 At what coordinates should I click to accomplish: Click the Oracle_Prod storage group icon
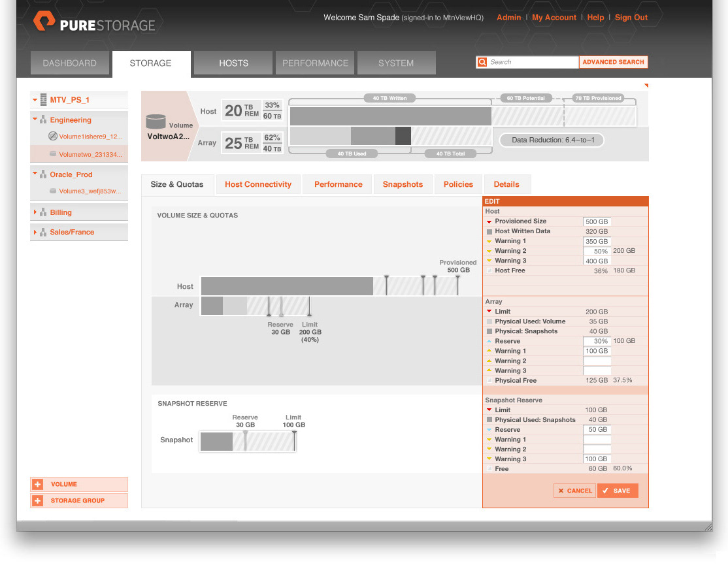pos(43,174)
